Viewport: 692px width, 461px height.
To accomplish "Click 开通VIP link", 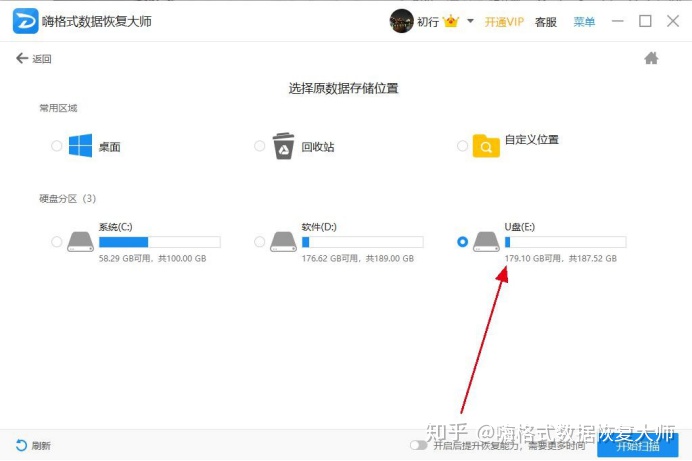I will (x=504, y=22).
